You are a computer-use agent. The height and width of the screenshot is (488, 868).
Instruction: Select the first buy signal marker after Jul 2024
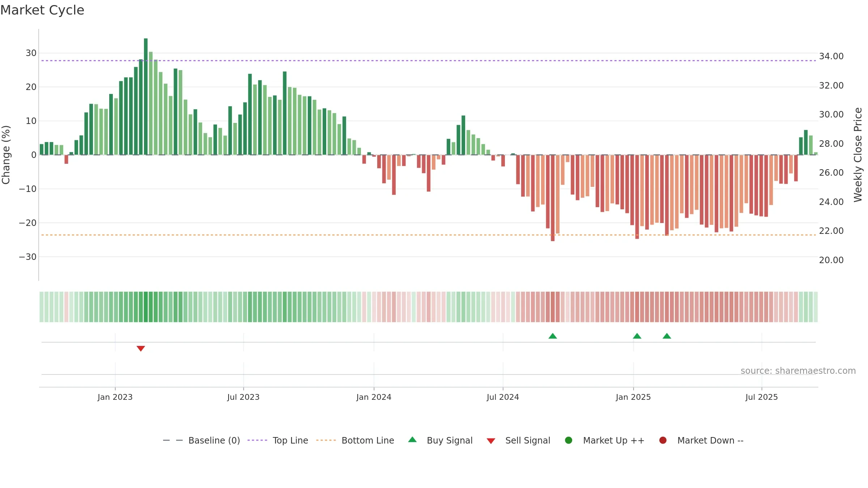pos(553,336)
